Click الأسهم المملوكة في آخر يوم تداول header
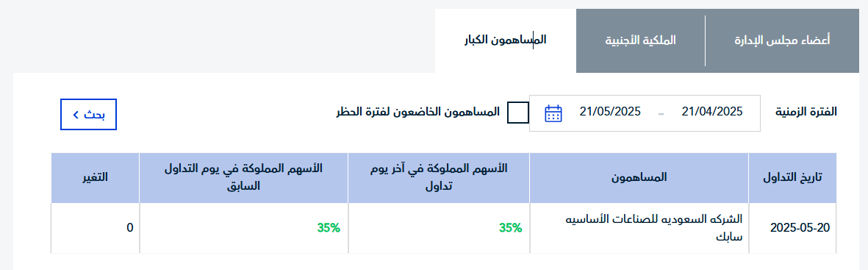The height and width of the screenshot is (270, 868). click(x=439, y=178)
